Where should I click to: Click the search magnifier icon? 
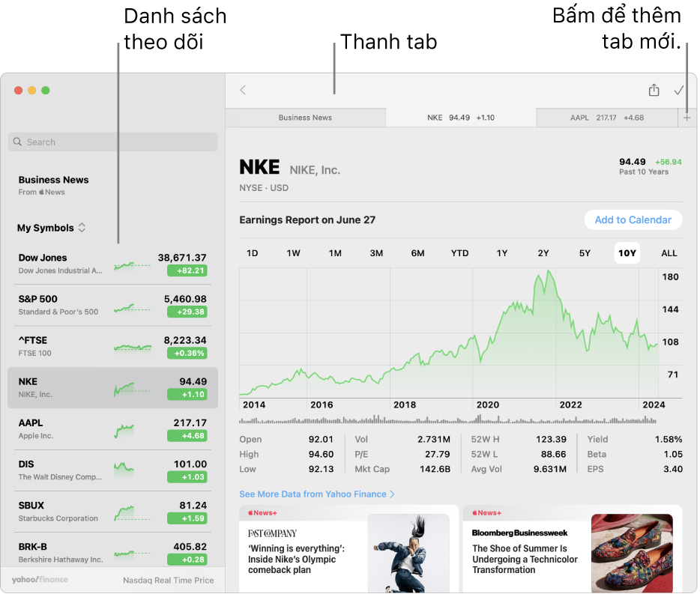pos(18,142)
